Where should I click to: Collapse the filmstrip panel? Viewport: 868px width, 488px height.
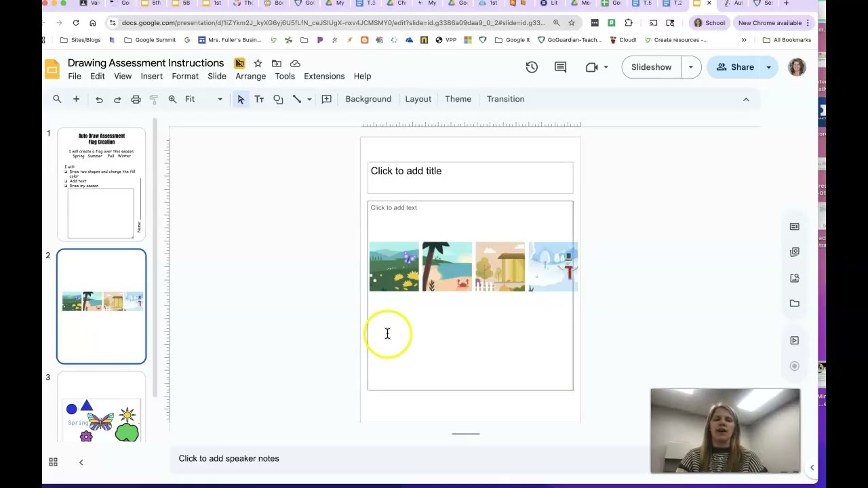click(x=81, y=462)
